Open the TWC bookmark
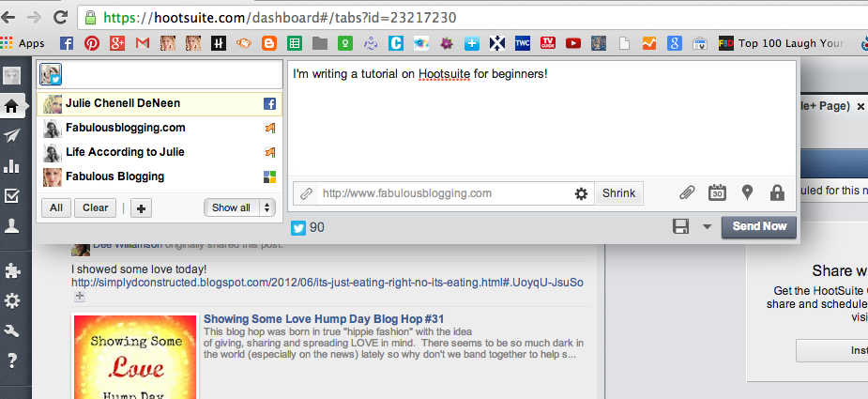This screenshot has width=868, height=399. coord(523,43)
